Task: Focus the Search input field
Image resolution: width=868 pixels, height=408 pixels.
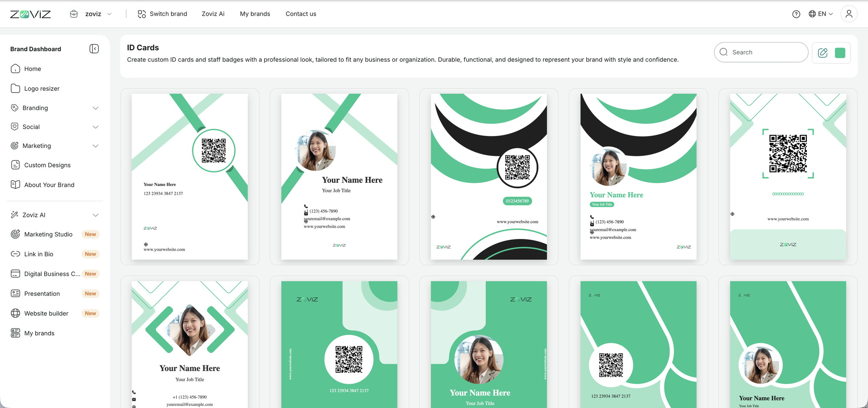Action: tap(761, 52)
